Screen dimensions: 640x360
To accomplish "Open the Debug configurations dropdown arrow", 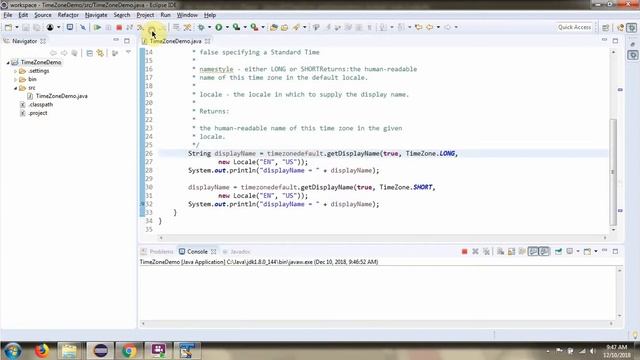I will click(x=209, y=27).
